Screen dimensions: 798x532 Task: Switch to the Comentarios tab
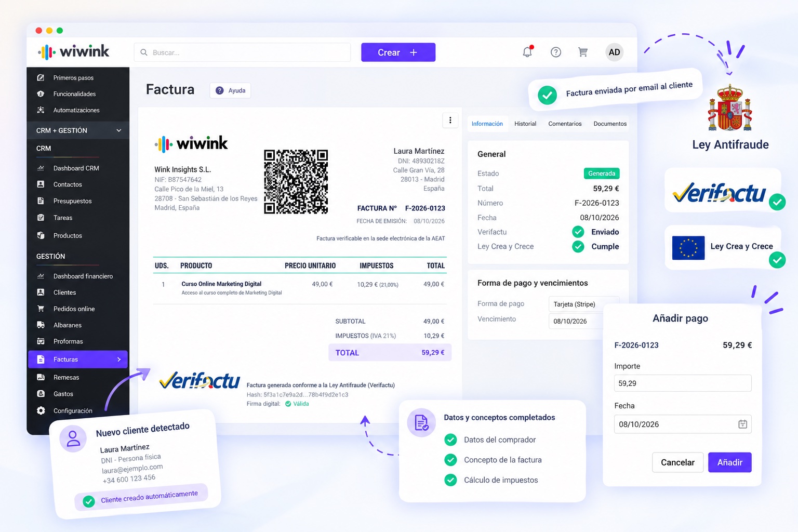pyautogui.click(x=565, y=124)
